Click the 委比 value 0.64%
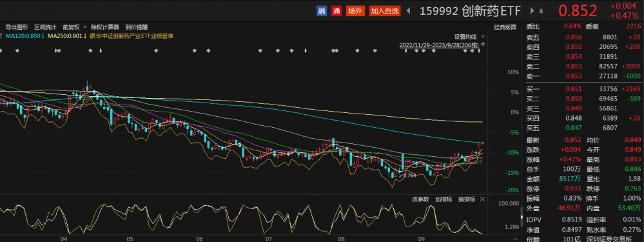Screen dimensions: 644x242 573,27
